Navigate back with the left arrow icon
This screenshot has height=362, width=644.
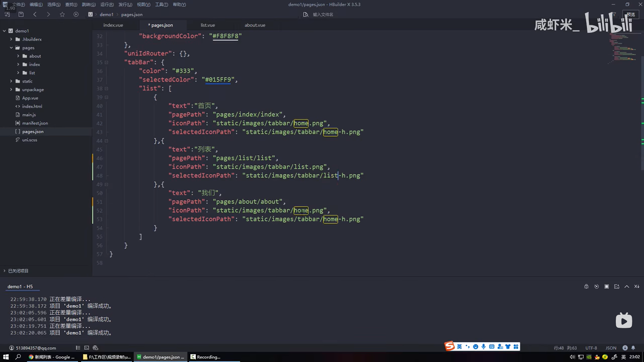point(35,14)
